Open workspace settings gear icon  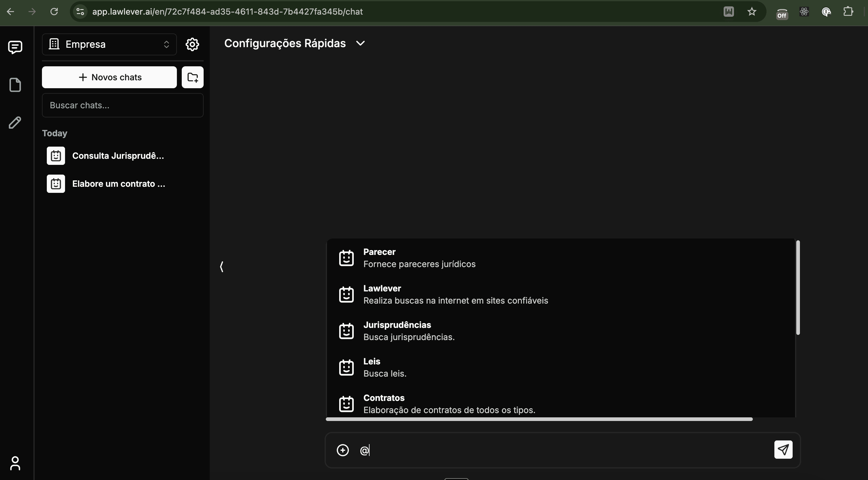pos(192,44)
